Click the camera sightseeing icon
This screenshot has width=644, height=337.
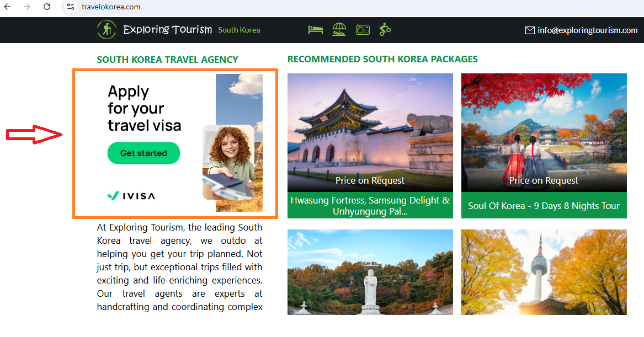[x=363, y=30]
